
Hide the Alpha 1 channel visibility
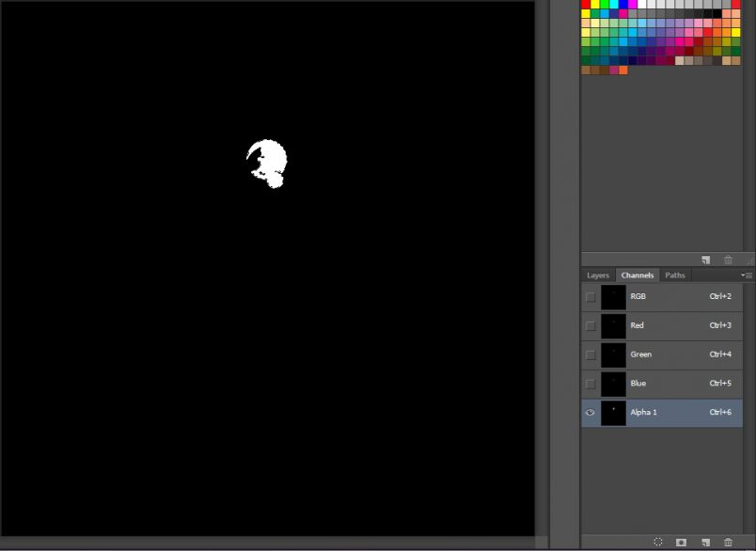(x=590, y=412)
